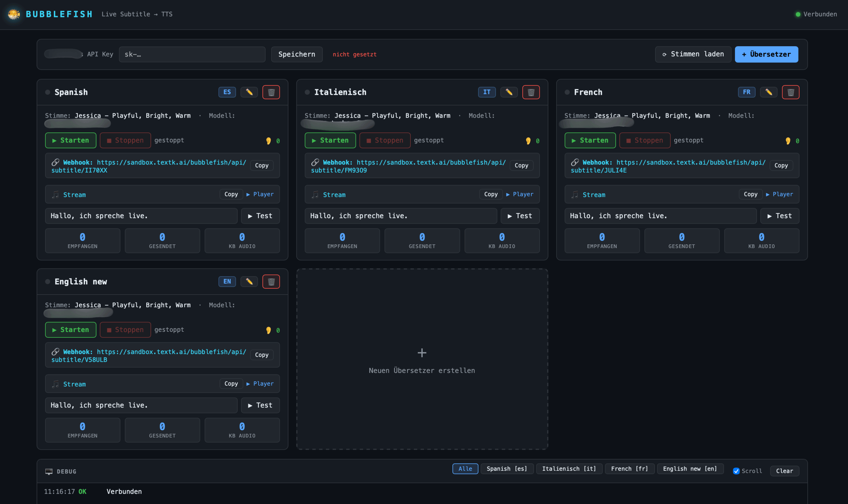Viewport: 848px width, 504px height.
Task: Click the ear listener icon on Italienisch card
Action: [528, 141]
